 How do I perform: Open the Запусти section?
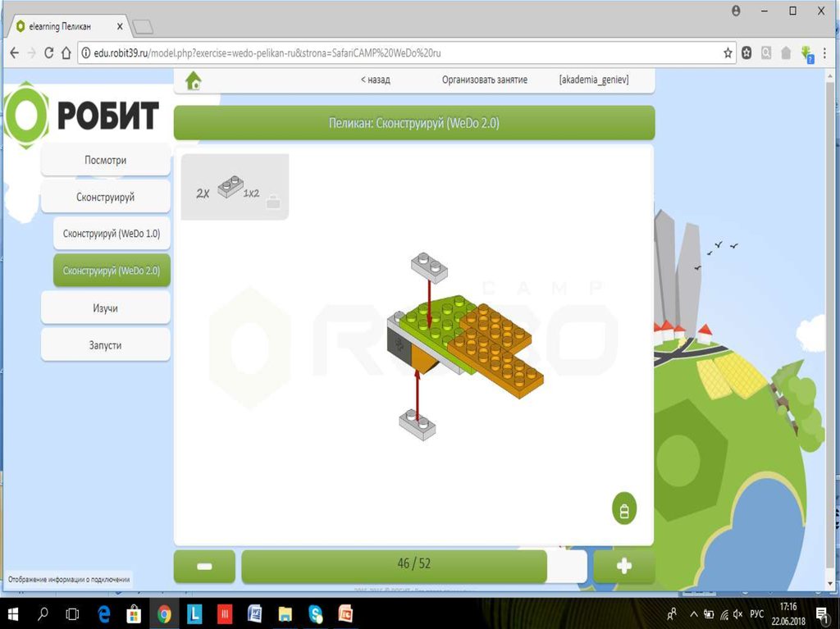click(106, 345)
